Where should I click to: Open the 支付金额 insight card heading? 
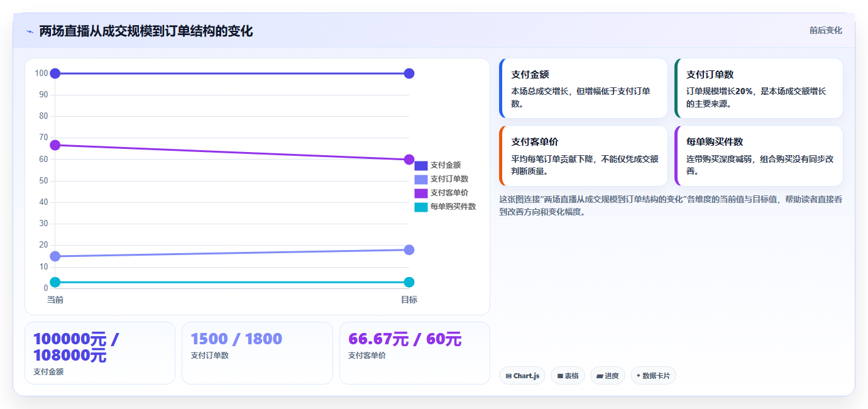pos(530,75)
